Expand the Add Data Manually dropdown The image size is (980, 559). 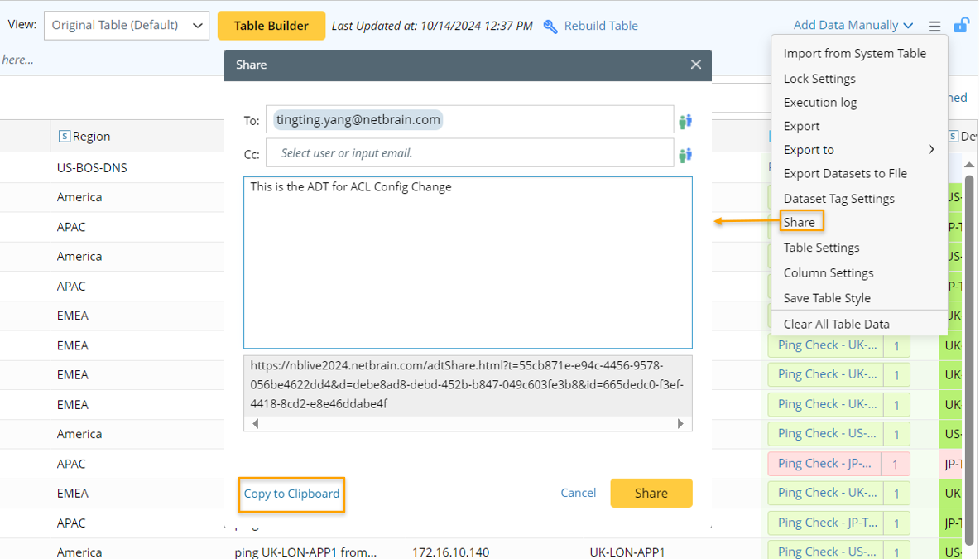(x=853, y=26)
